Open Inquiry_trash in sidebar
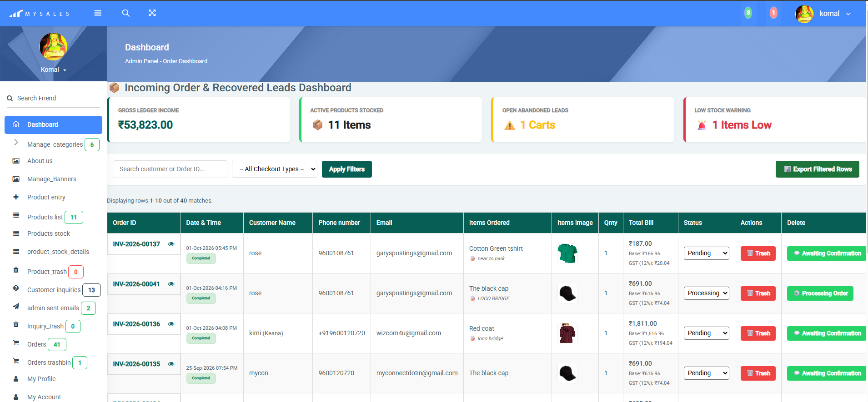Screen dimensions: 868x402 click(46, 326)
